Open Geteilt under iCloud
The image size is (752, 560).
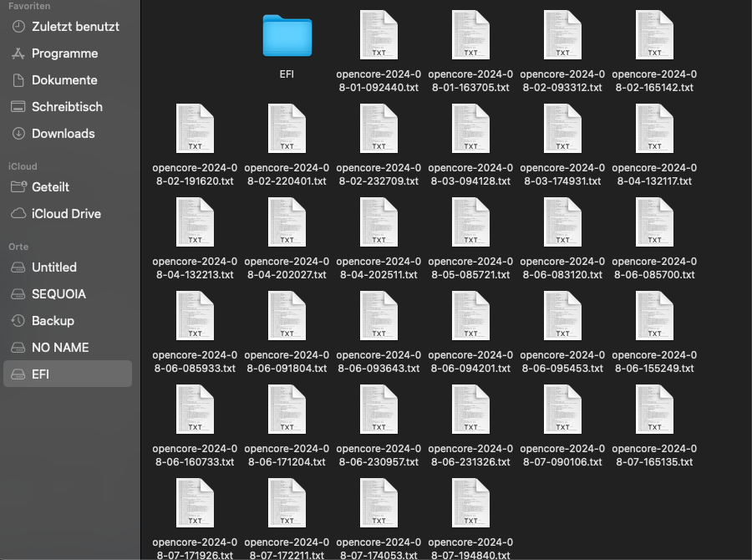(68, 186)
